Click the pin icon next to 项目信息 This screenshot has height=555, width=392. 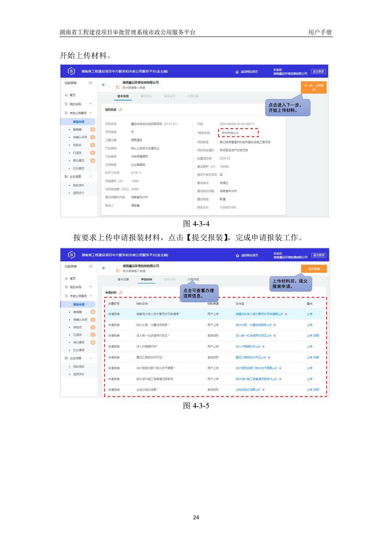[x=121, y=110]
